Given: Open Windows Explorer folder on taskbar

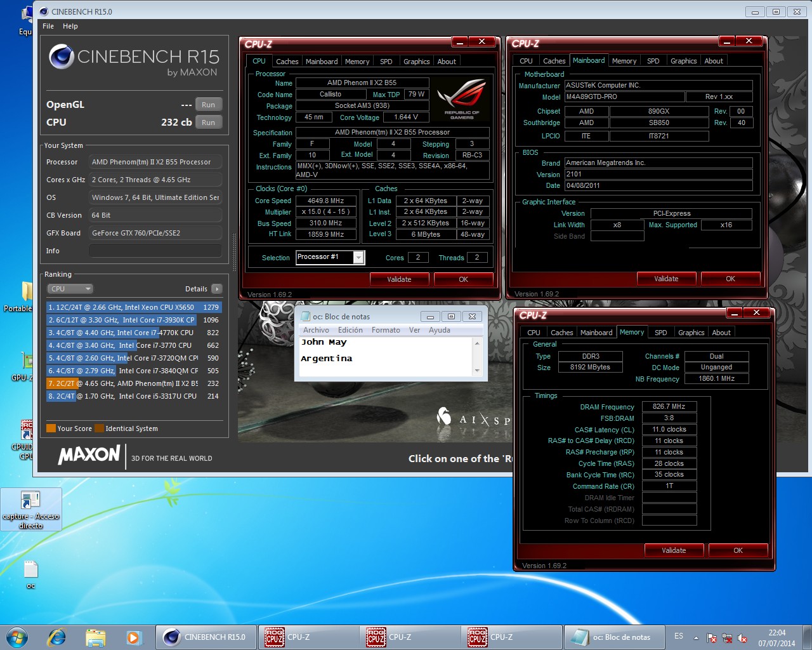Looking at the screenshot, I should pos(95,637).
